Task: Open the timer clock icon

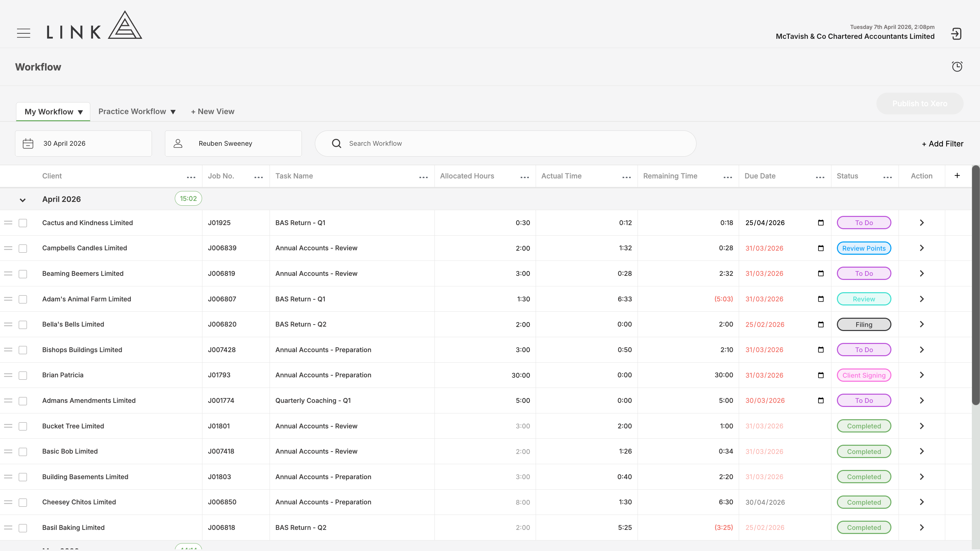Action: [957, 66]
